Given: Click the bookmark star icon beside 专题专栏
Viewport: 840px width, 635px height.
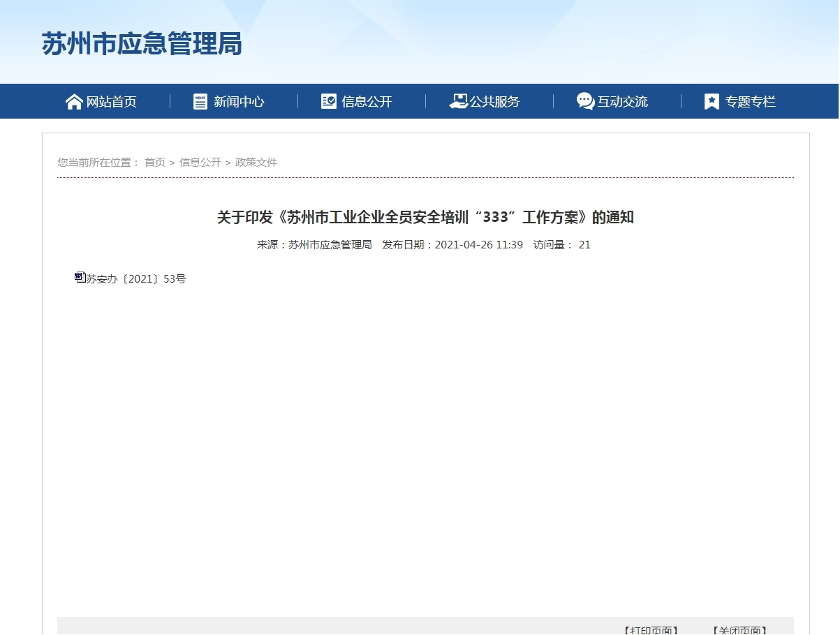Looking at the screenshot, I should [712, 102].
